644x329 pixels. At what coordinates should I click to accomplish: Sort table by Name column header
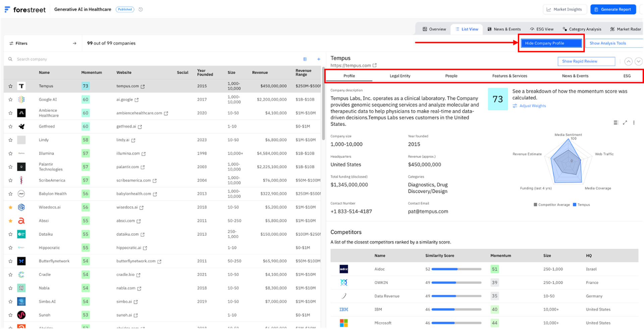pos(44,73)
